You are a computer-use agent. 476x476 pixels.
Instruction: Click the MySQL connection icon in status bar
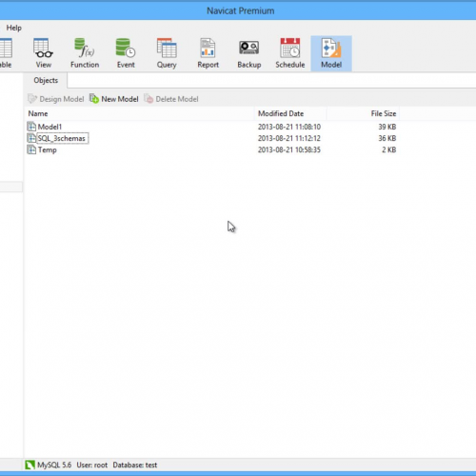point(30,465)
